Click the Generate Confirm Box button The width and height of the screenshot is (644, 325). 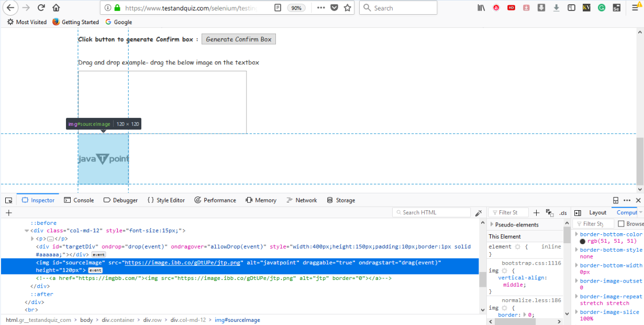click(x=238, y=39)
